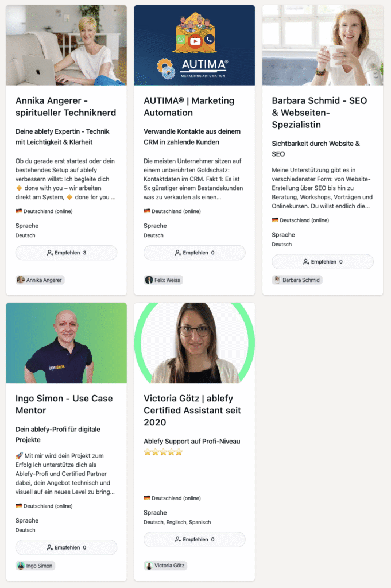Open title 'Barbara Schmid - SEO & Webseiten-Spezialistin'
The width and height of the screenshot is (391, 588).
coord(319,113)
